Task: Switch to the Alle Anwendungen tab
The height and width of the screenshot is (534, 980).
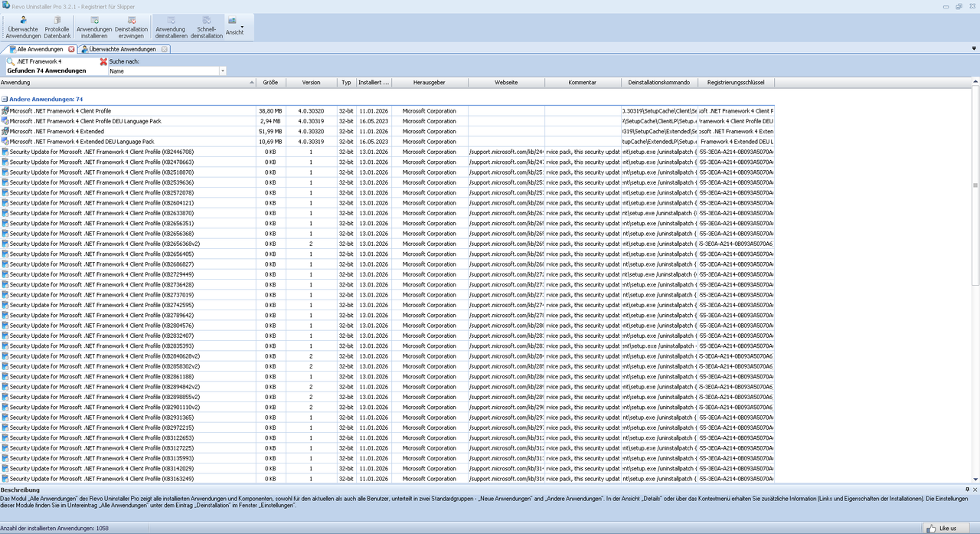Action: (x=40, y=49)
